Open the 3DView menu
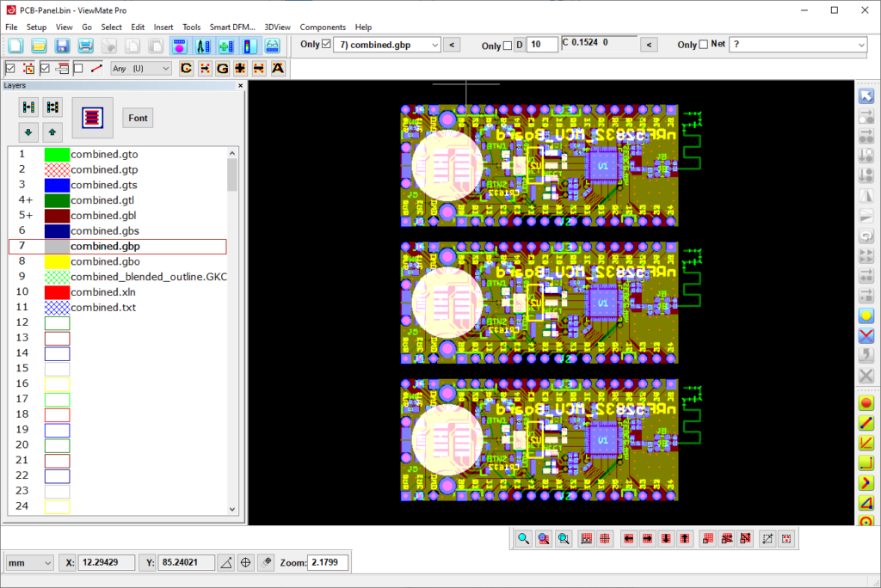Image resolution: width=881 pixels, height=588 pixels. click(x=278, y=27)
